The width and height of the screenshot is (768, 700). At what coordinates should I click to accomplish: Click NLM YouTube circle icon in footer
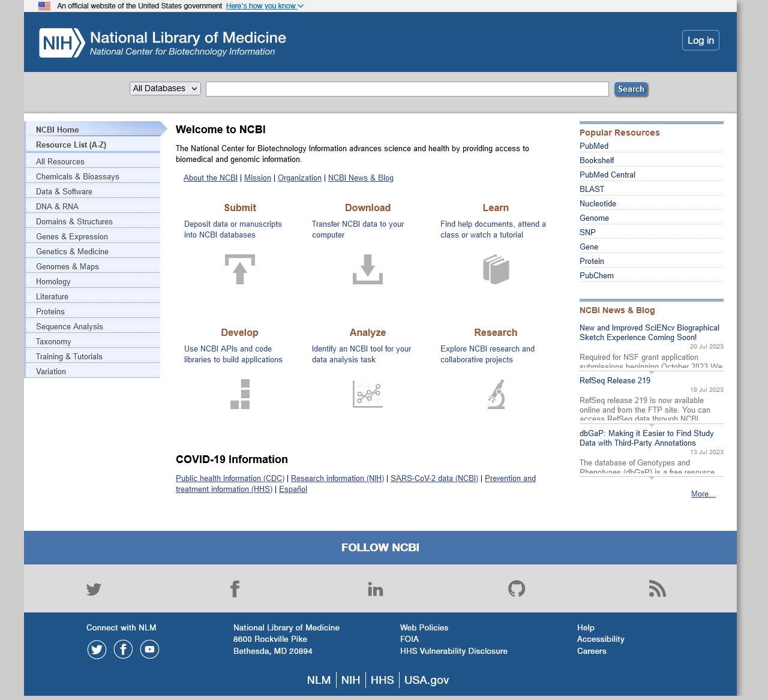[149, 649]
